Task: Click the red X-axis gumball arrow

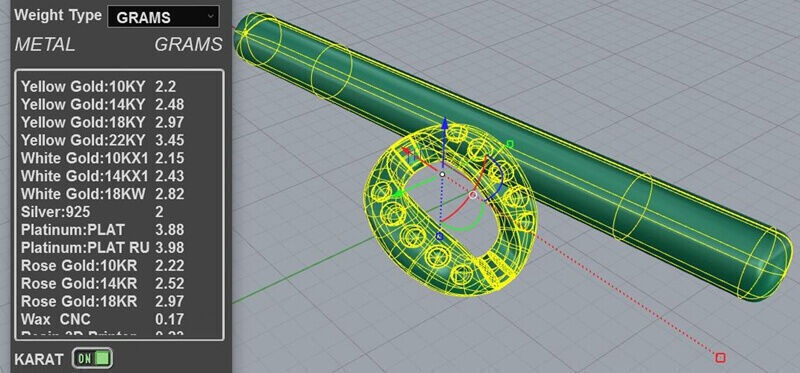Action: 406,151
